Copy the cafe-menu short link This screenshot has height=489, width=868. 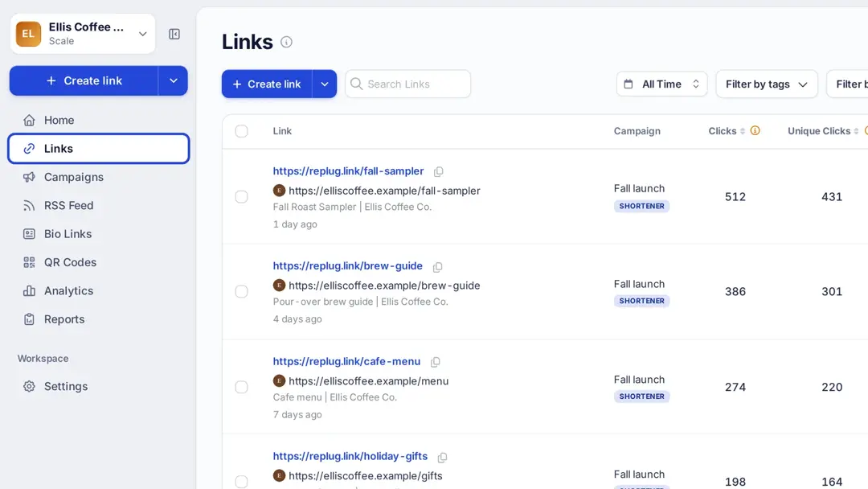tap(435, 362)
